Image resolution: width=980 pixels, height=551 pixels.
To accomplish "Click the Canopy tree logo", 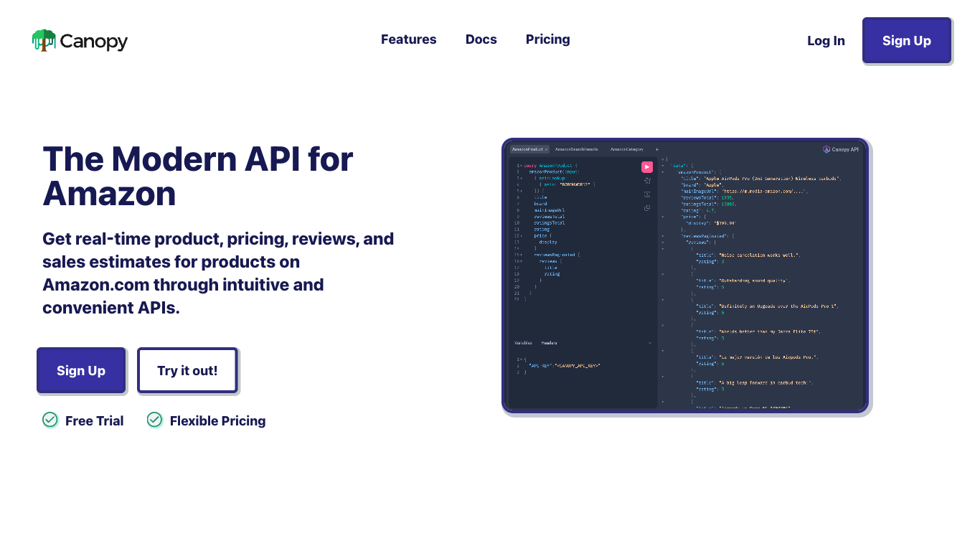I will coord(44,40).
